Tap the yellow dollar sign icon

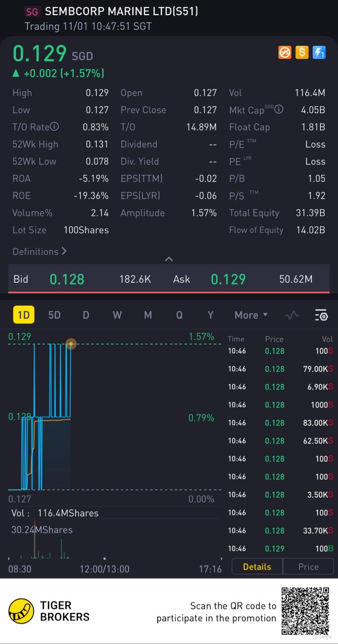click(x=302, y=53)
